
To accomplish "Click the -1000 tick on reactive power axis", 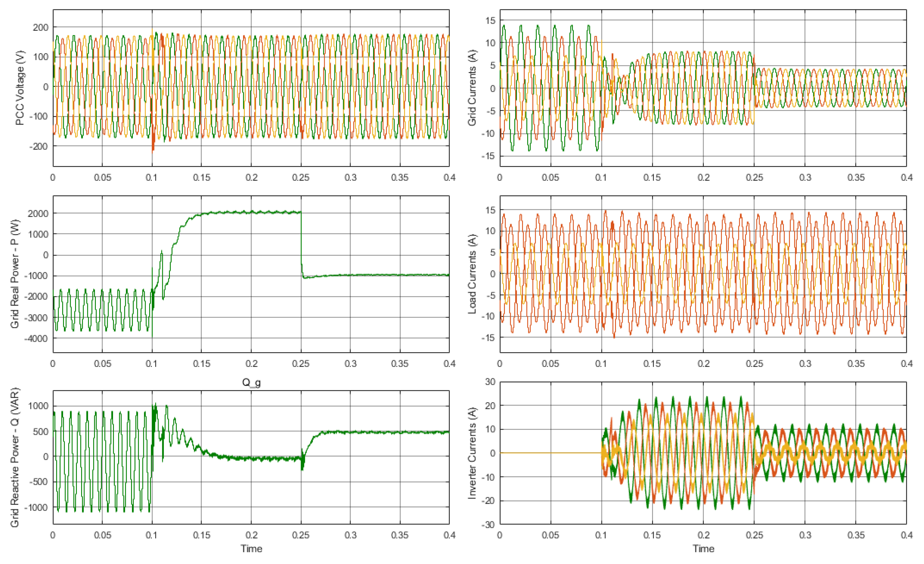I will (36, 507).
